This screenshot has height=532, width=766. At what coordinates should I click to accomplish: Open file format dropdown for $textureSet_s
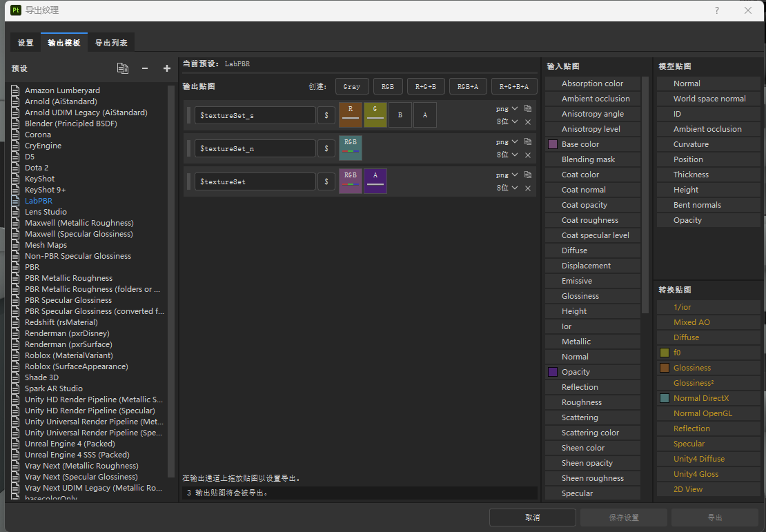(507, 108)
